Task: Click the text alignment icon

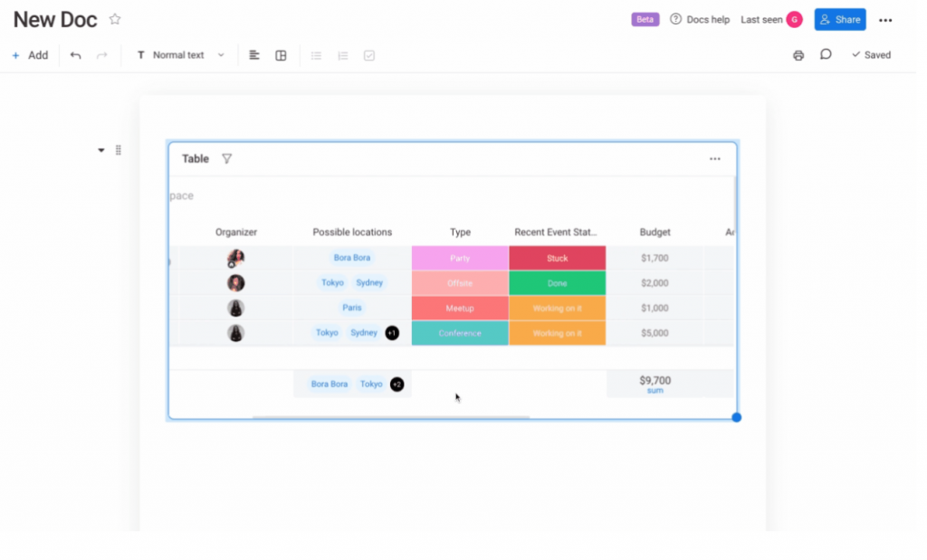Action: (253, 55)
